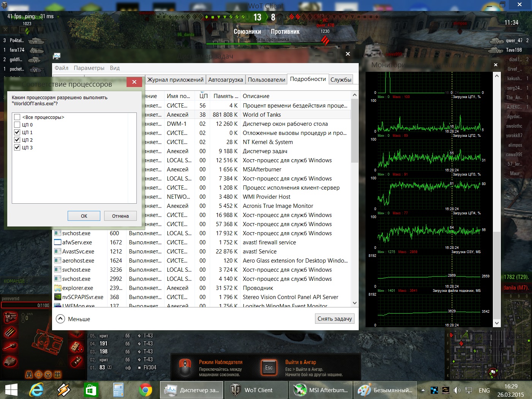Open the Параметры menu
532x399 pixels.
tap(89, 68)
